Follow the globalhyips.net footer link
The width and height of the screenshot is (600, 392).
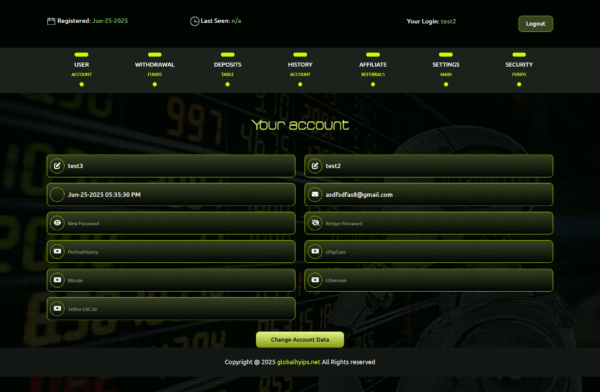[x=298, y=362]
